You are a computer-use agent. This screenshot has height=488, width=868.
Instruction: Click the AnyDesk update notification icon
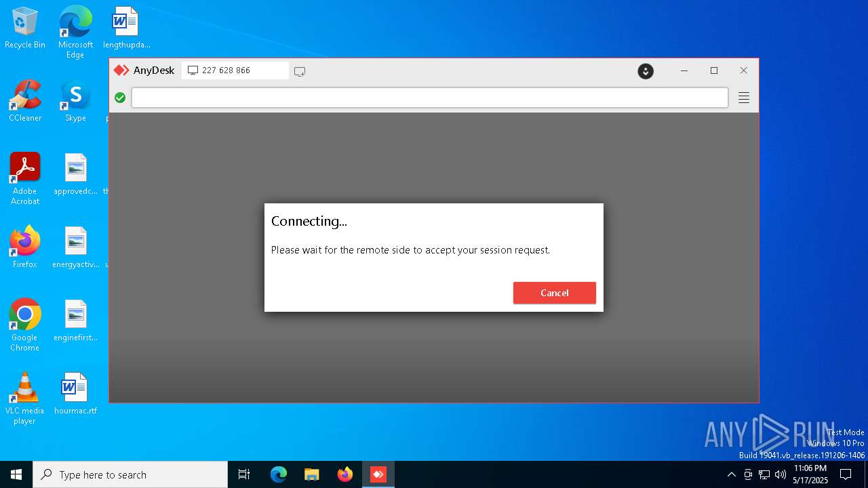click(x=646, y=70)
